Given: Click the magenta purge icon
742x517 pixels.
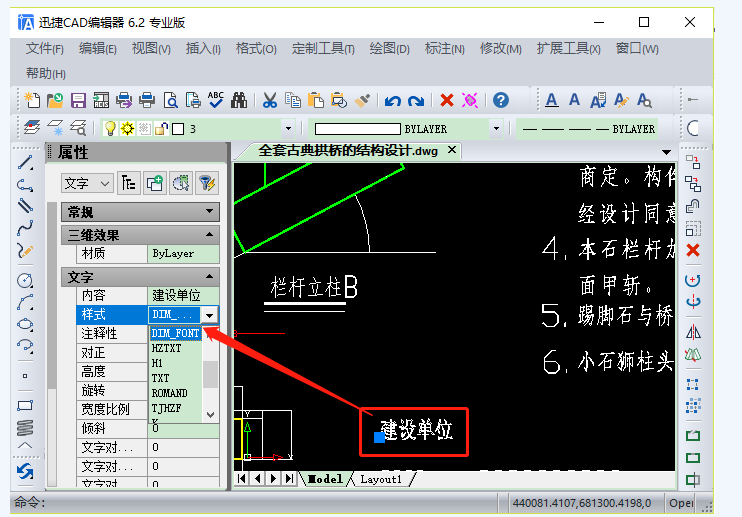Looking at the screenshot, I should coord(470,100).
